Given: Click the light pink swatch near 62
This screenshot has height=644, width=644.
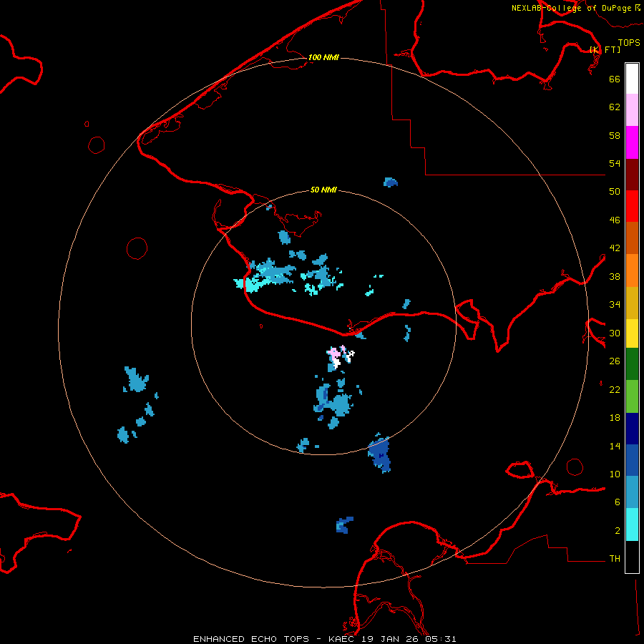Looking at the screenshot, I should (x=632, y=110).
